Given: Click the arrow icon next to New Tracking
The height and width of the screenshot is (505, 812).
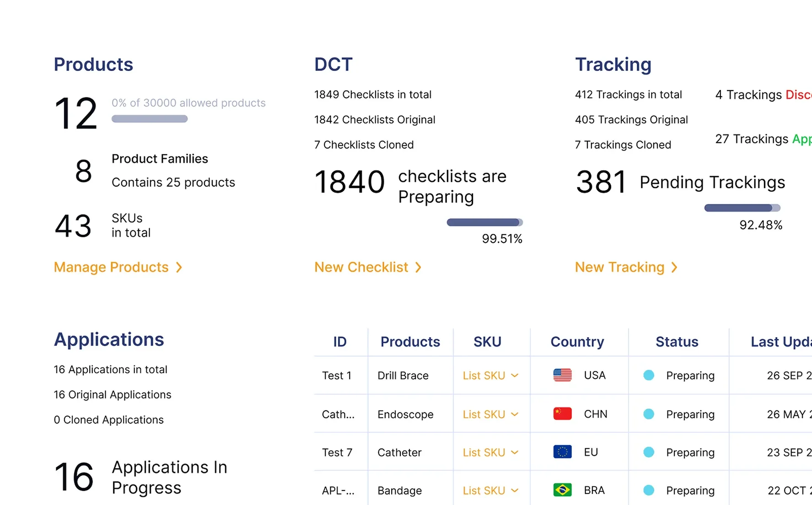Looking at the screenshot, I should pos(674,268).
